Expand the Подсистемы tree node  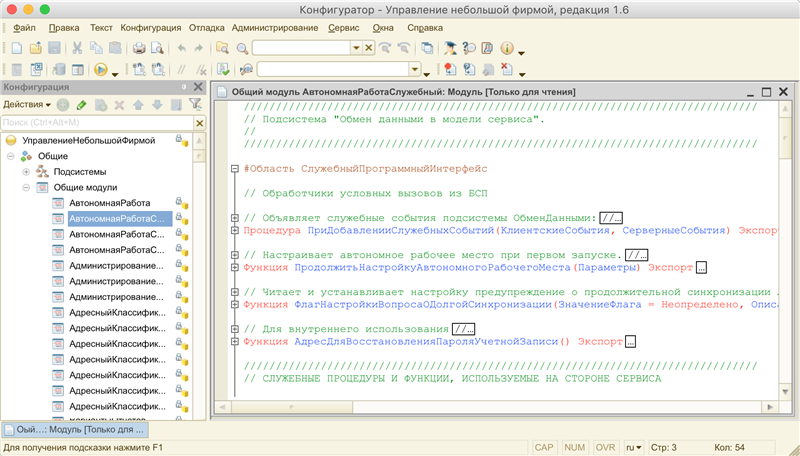pos(26,172)
